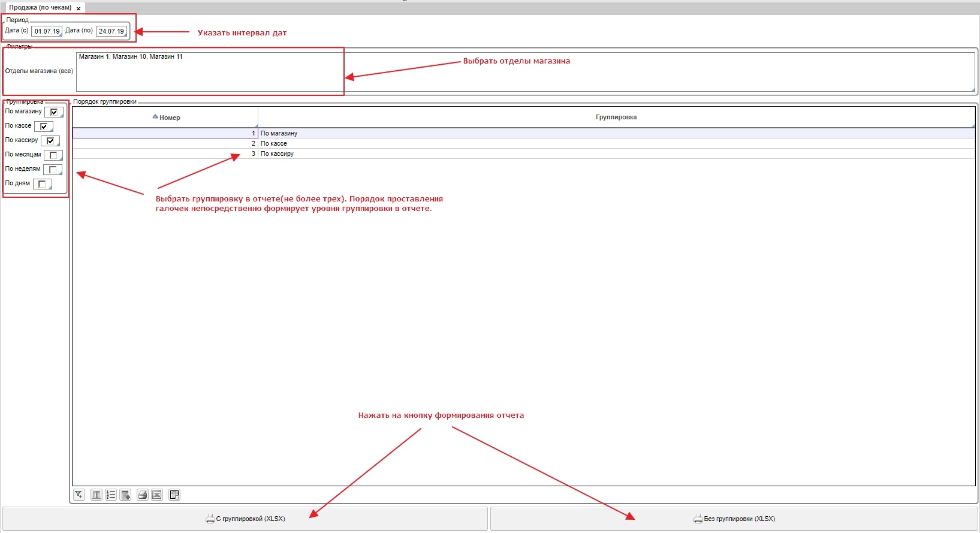Open the Дата (с) date field
The image size is (980, 533).
47,31
